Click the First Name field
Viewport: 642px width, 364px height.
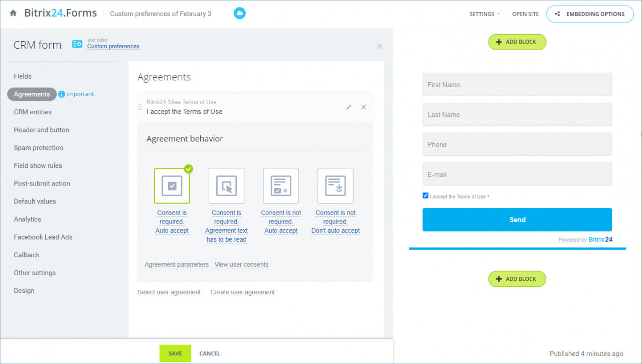517,84
